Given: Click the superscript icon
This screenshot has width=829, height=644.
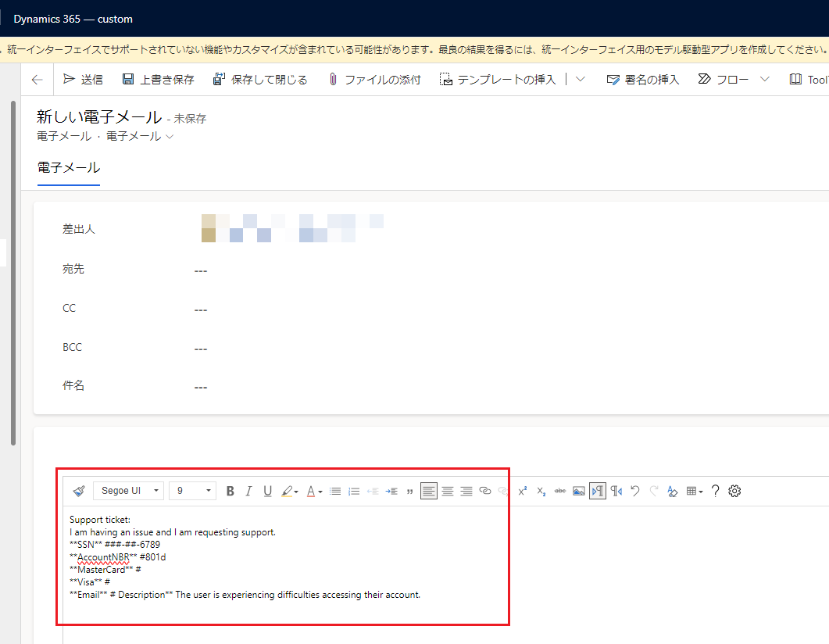Looking at the screenshot, I should click(x=523, y=491).
